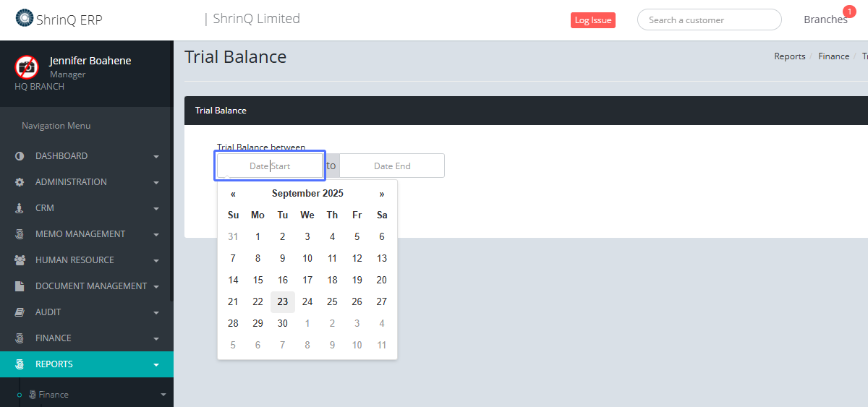Click the Document Management file icon
868x407 pixels.
coord(20,286)
